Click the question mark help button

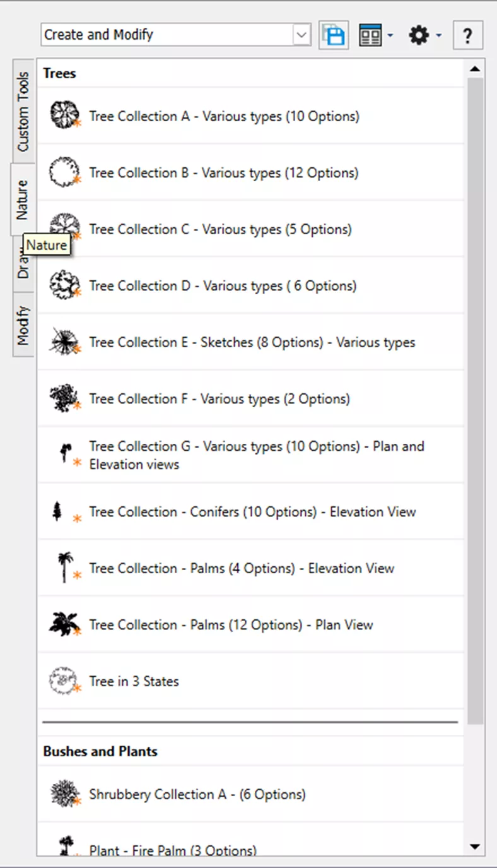click(x=467, y=35)
